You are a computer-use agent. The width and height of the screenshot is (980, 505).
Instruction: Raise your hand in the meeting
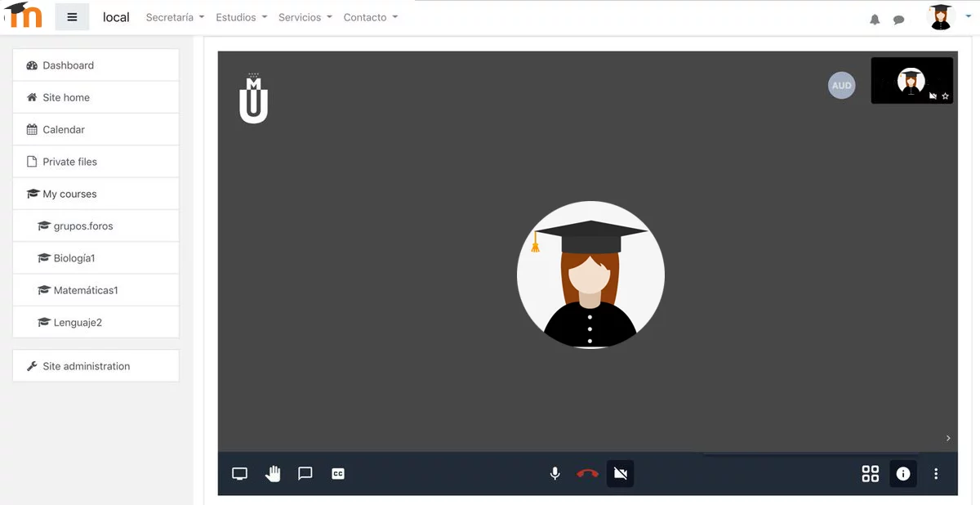[273, 474]
